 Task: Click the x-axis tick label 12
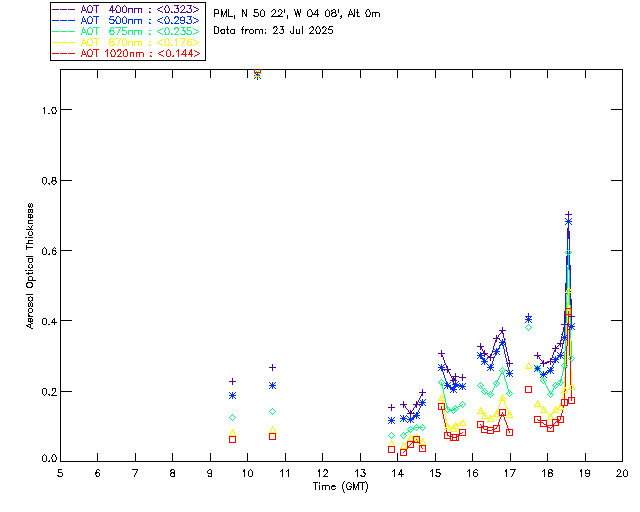click(322, 473)
